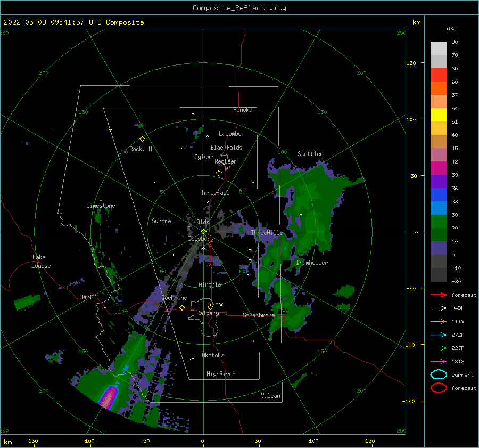Click the dBZ legend heading

[451, 29]
